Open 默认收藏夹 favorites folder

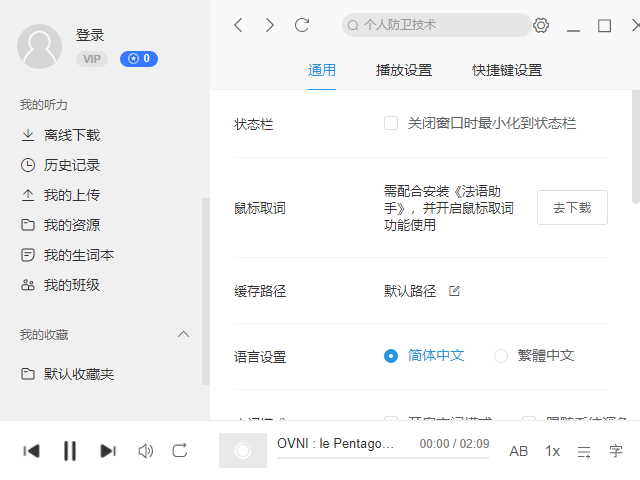click(x=67, y=374)
